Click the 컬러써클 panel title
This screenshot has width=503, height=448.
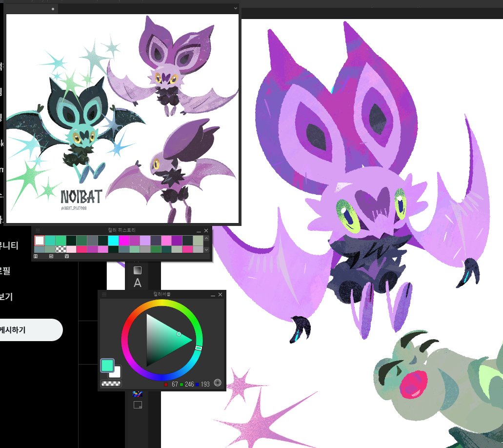[161, 294]
